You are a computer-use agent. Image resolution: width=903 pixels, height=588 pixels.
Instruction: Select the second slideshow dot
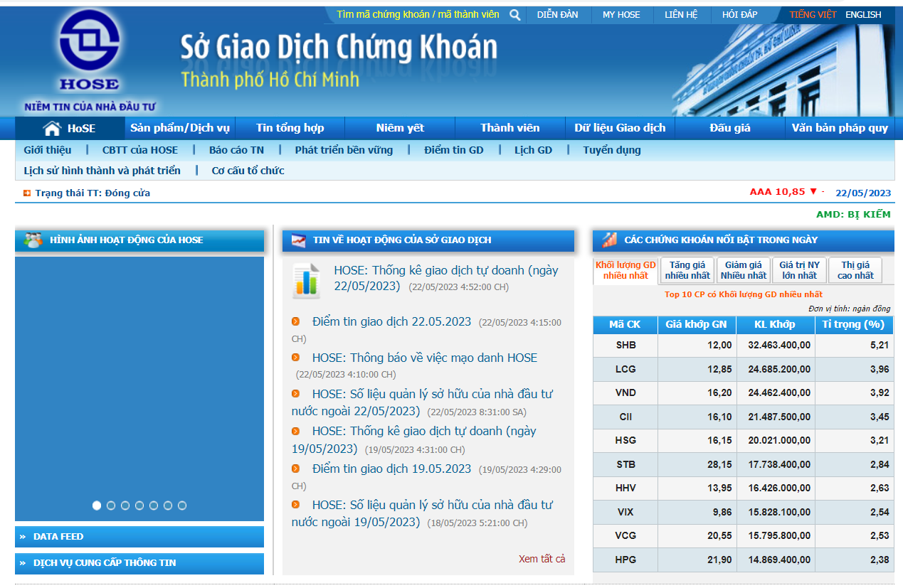[111, 506]
